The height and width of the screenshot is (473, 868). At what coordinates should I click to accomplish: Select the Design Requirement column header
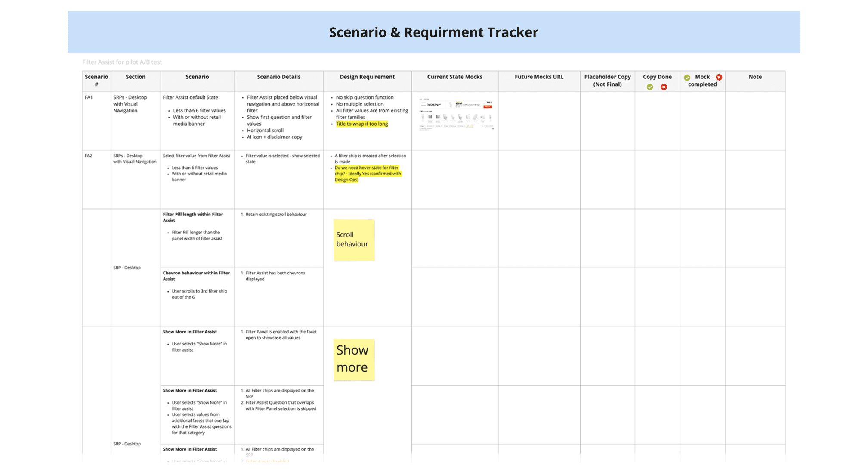pyautogui.click(x=367, y=77)
